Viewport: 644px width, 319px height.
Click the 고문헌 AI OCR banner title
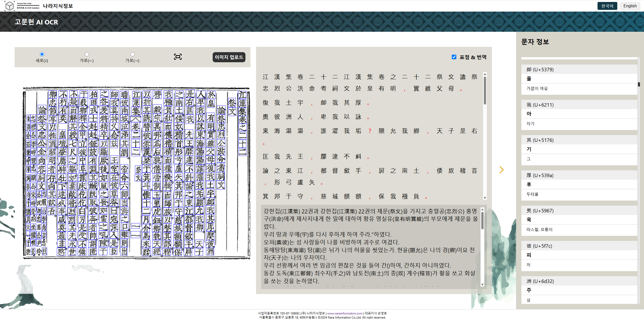(36, 22)
